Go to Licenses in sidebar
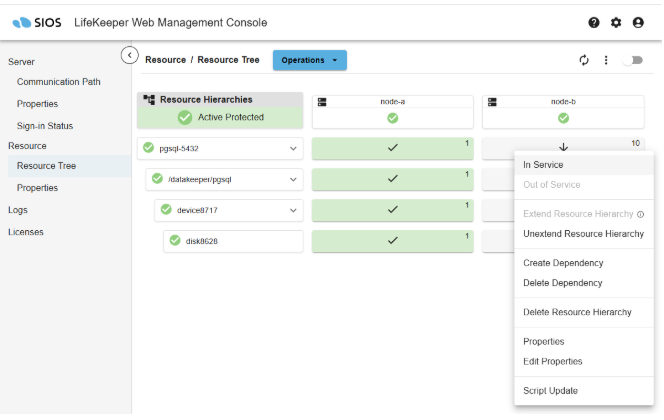This screenshot has height=420, width=664. (26, 232)
